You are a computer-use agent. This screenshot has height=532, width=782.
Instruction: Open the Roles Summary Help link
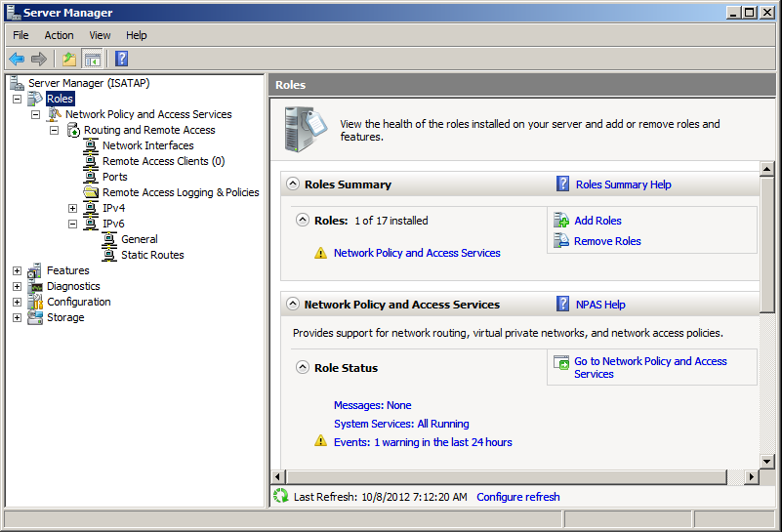624,184
